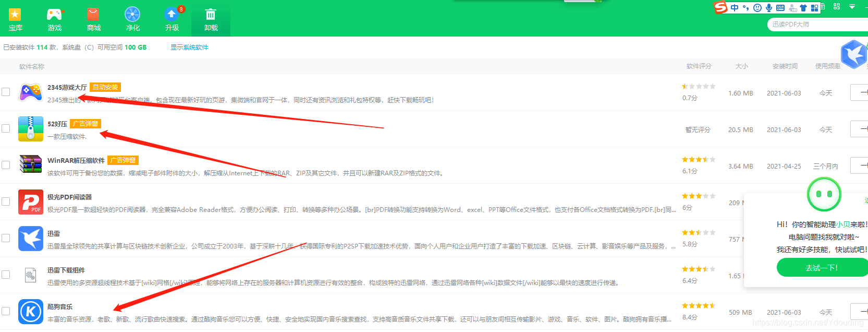Go to the 净化 tab

point(132,19)
